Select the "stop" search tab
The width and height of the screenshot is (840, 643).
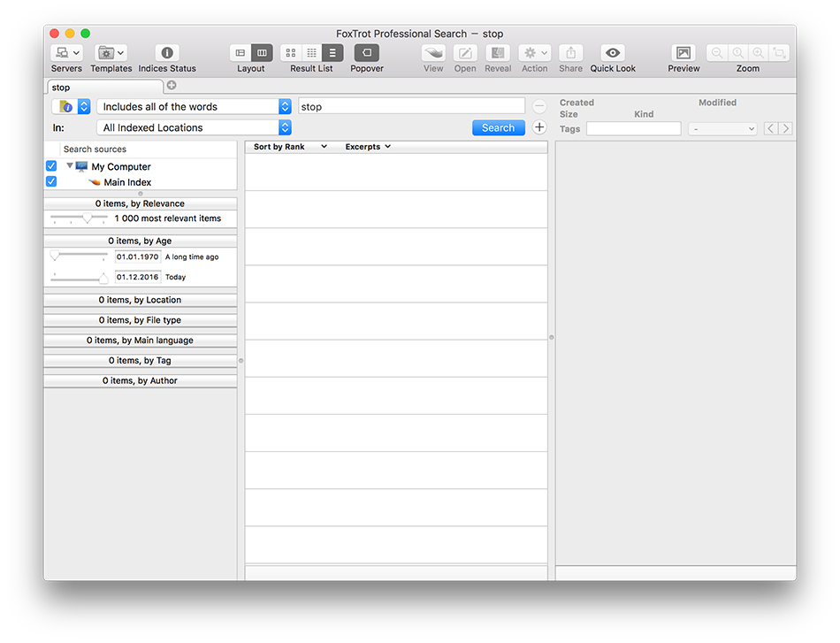[x=105, y=87]
